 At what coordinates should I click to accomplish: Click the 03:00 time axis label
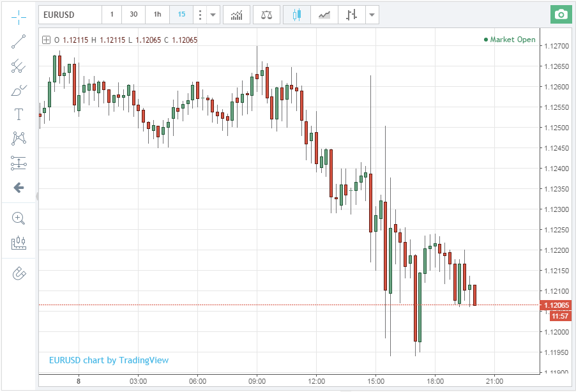pyautogui.click(x=138, y=381)
